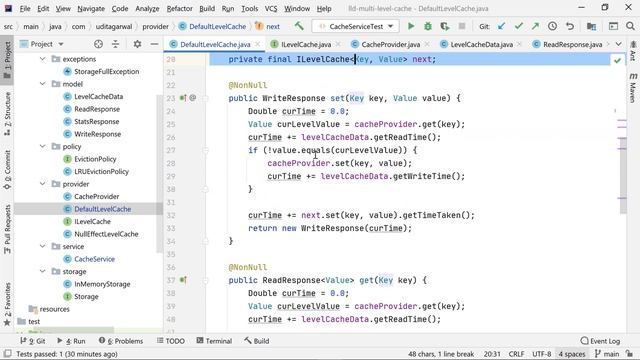Toggle the 1: Project side panel
This screenshot has width=640, height=360.
click(x=7, y=60)
